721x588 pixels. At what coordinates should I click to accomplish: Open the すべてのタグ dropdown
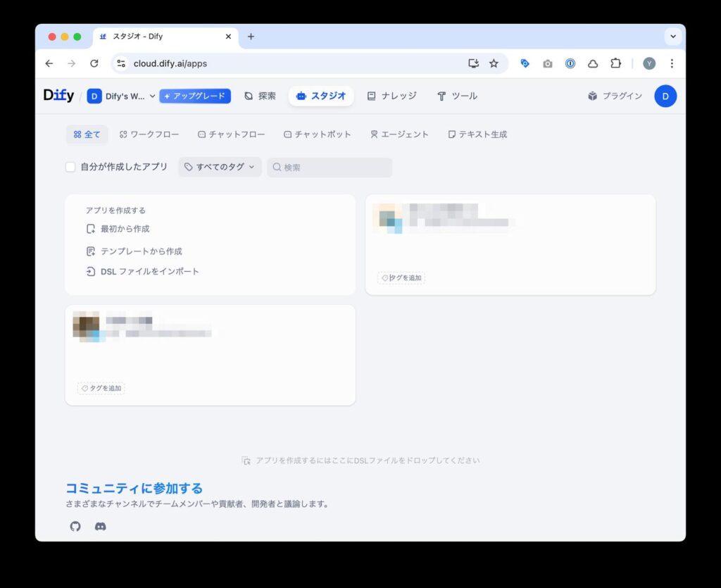[x=219, y=167]
